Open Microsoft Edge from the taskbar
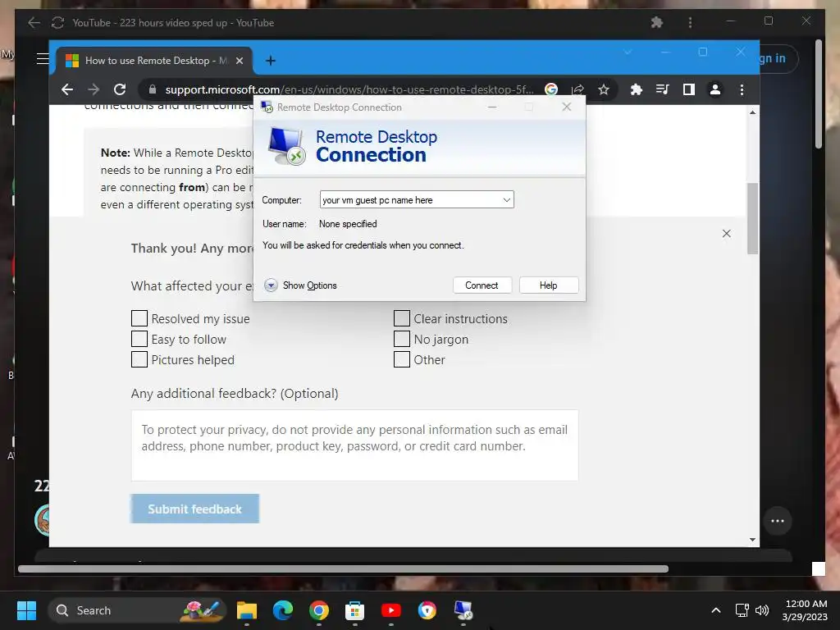Image resolution: width=840 pixels, height=630 pixels. (283, 610)
